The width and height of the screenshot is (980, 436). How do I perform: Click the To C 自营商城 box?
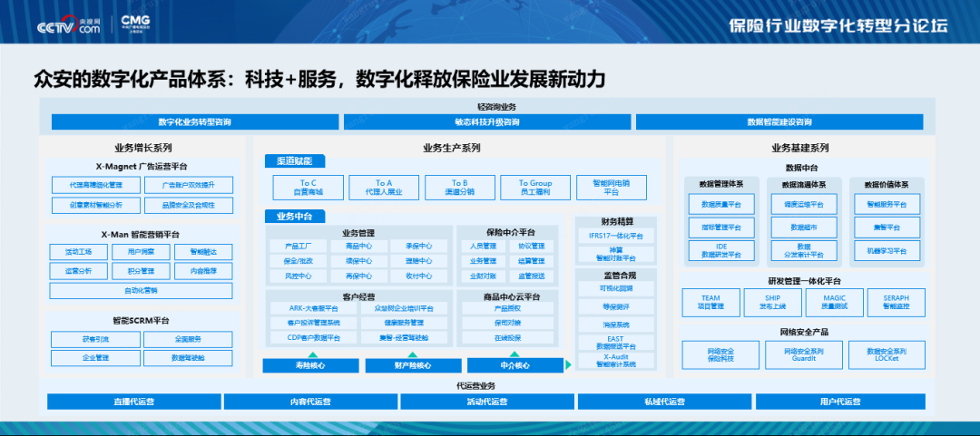tap(309, 188)
